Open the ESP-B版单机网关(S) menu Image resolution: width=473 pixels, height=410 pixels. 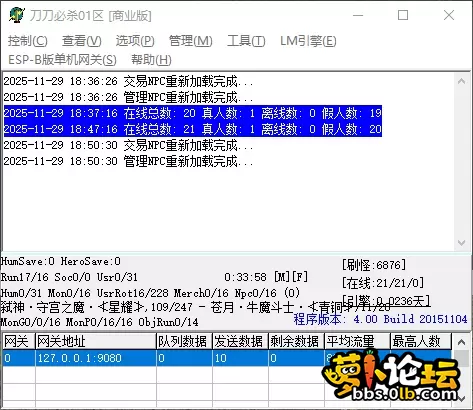pos(62,60)
